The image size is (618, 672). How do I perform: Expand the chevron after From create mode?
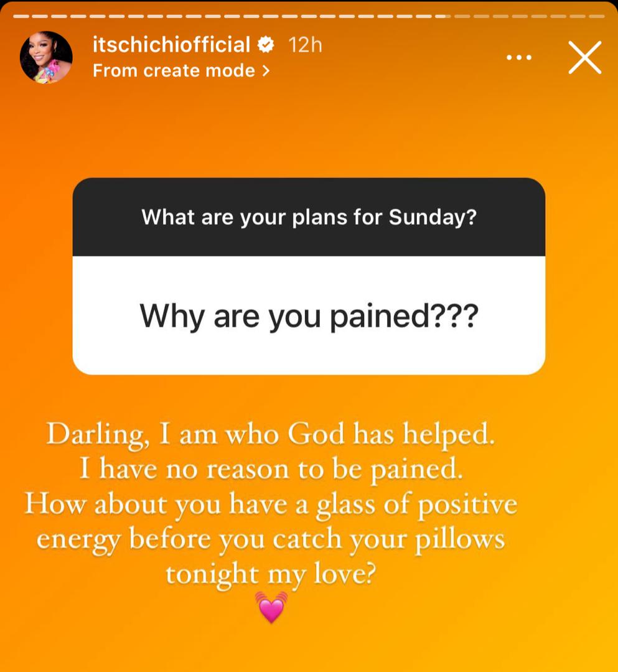tap(266, 71)
